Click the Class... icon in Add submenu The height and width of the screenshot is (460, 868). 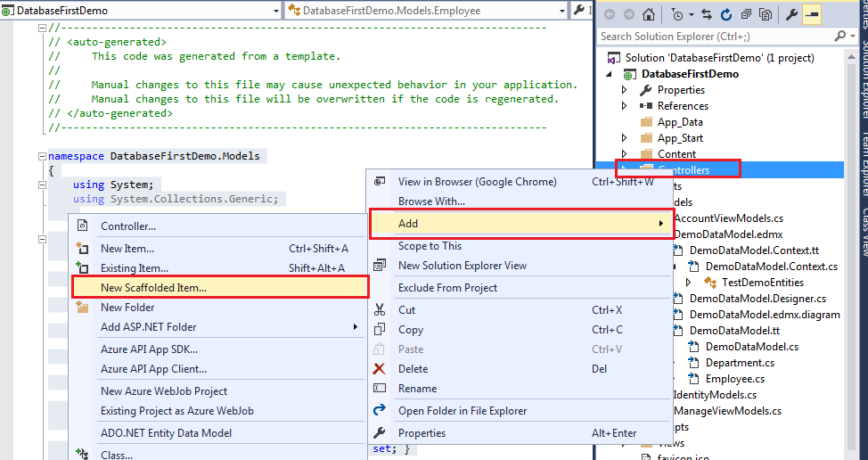tap(82, 455)
